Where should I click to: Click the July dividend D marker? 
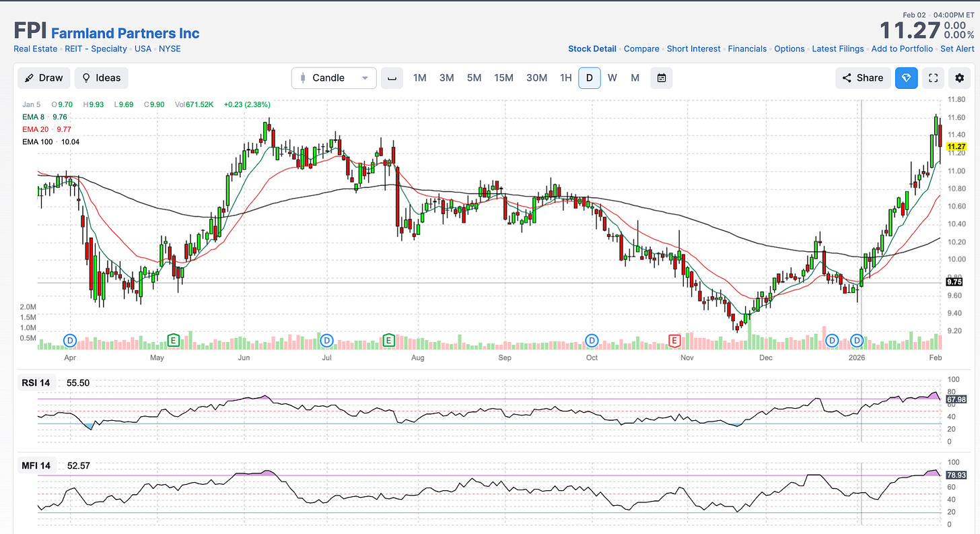coord(328,340)
